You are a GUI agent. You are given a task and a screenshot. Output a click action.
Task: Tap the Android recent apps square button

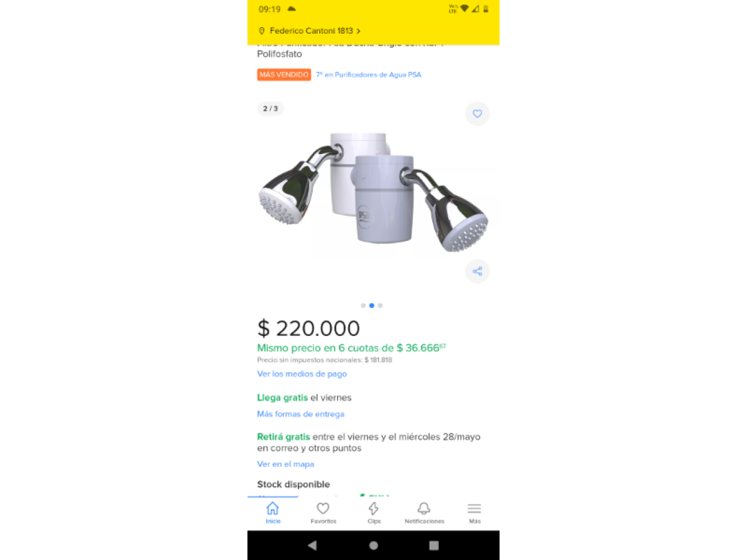434,545
